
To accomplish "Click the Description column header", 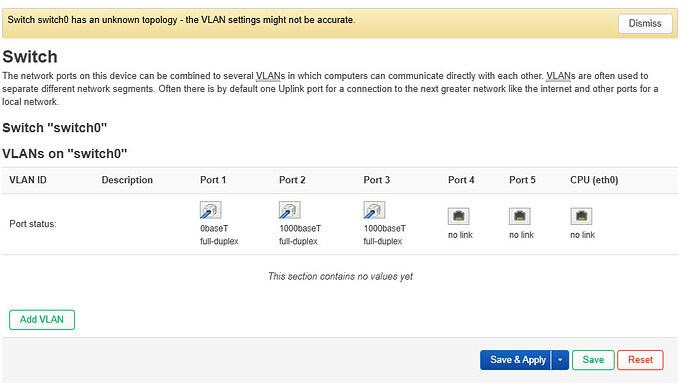I will (127, 180).
